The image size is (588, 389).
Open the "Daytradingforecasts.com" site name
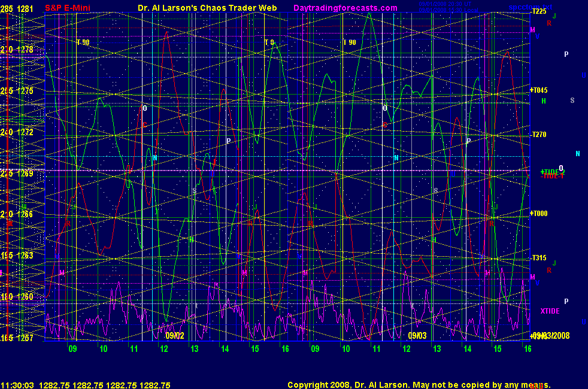click(x=345, y=8)
